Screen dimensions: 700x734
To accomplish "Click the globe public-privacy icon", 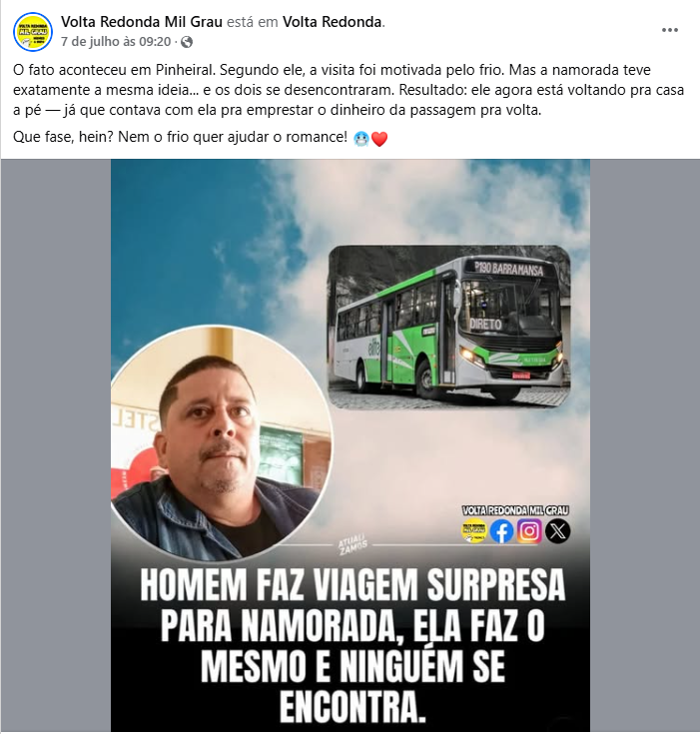I will pos(187,42).
